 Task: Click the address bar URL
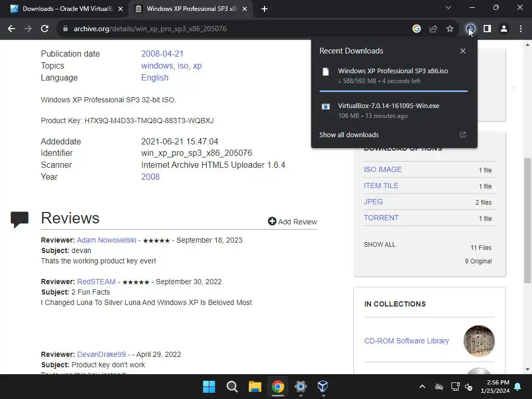click(150, 29)
